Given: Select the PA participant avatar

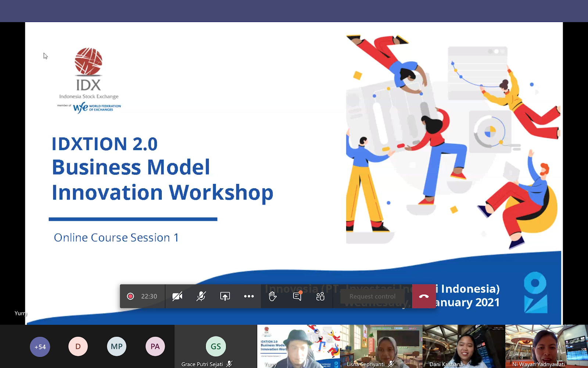Looking at the screenshot, I should coord(155,347).
